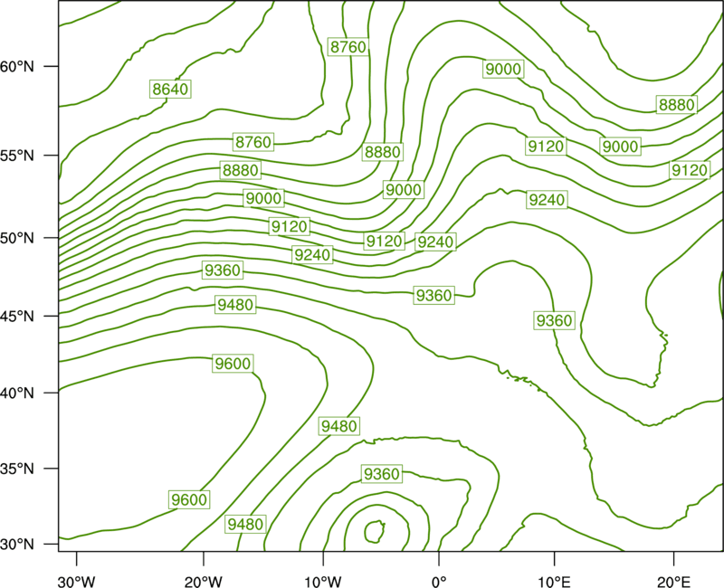Click the 30°N latitude axis label
Screen dimensions: 724x588
click(17, 545)
